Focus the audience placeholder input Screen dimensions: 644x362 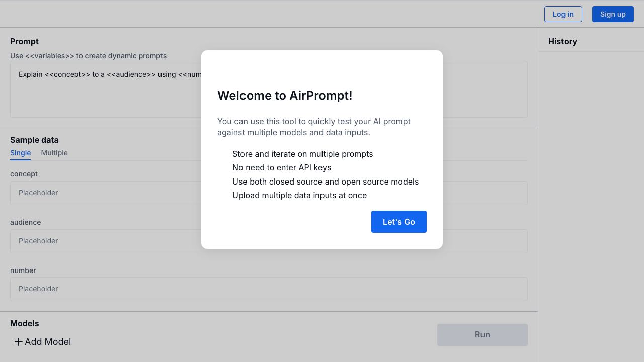pyautogui.click(x=269, y=241)
